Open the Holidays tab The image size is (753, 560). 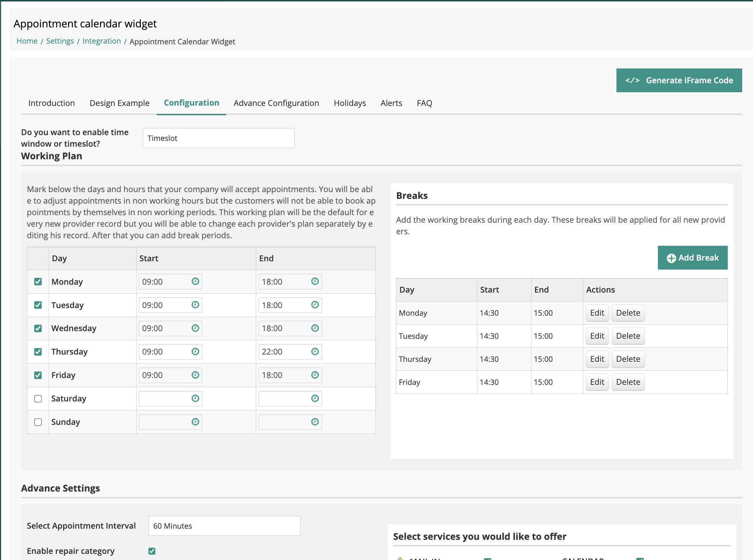click(350, 103)
